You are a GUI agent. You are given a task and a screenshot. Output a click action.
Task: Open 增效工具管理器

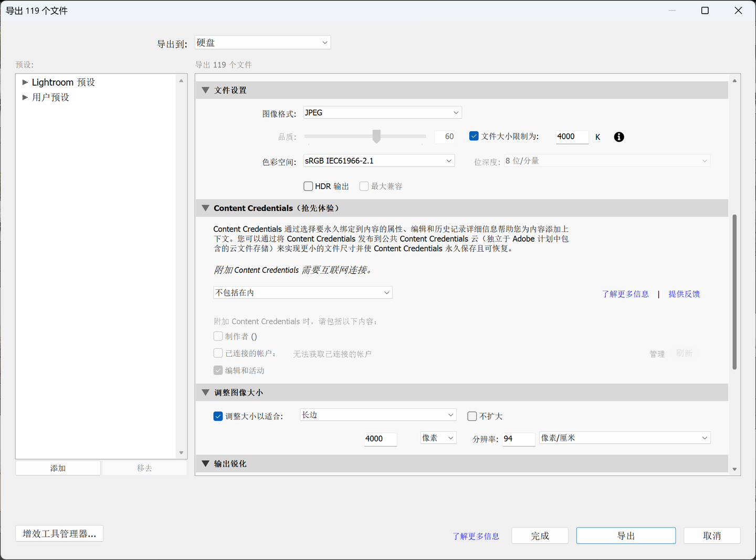(59, 534)
